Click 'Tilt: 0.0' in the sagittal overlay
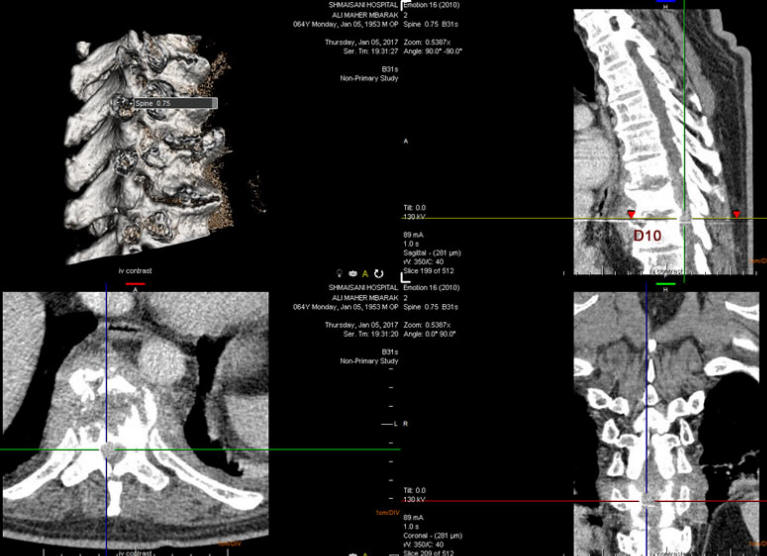This screenshot has height=556, width=767. pyautogui.click(x=414, y=208)
